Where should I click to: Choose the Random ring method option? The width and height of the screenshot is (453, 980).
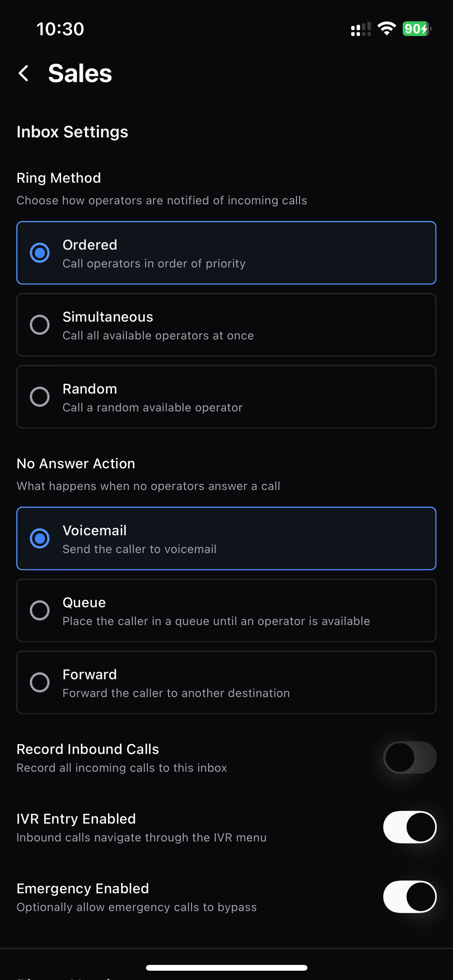[226, 397]
